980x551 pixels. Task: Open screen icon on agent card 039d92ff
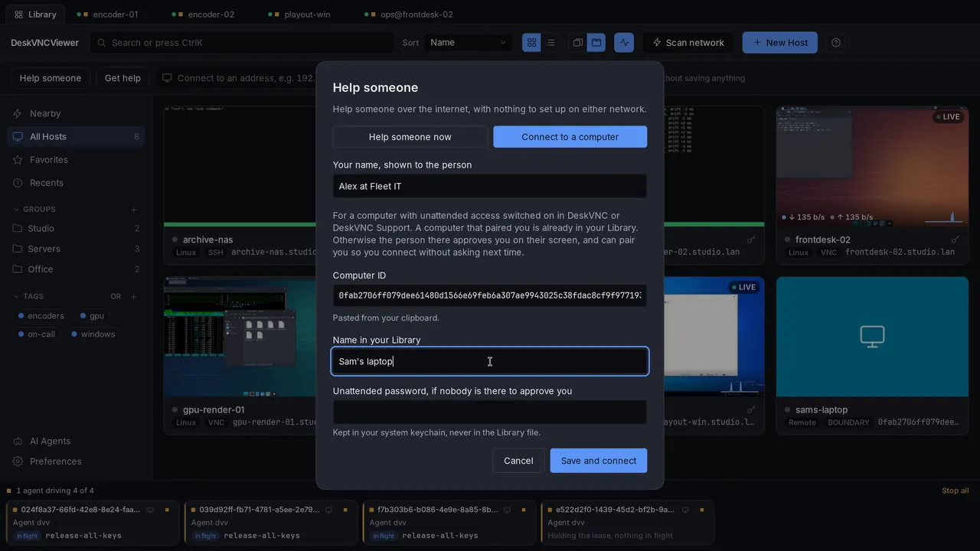[328, 510]
